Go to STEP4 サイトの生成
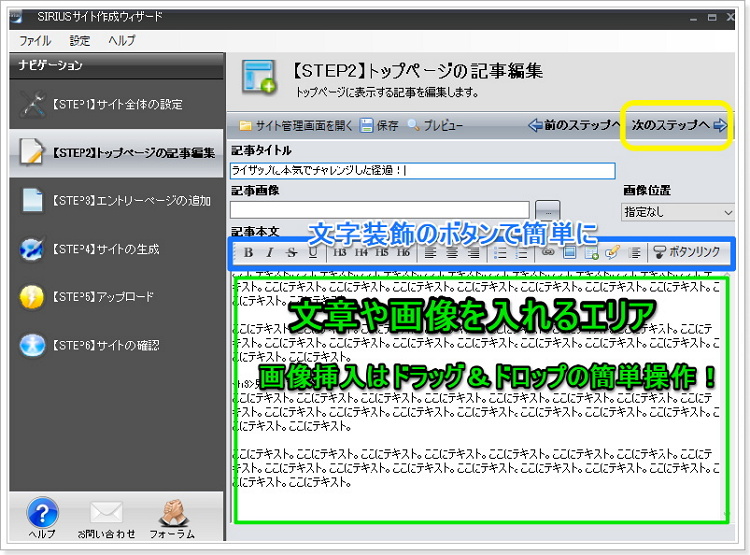 tap(116, 249)
